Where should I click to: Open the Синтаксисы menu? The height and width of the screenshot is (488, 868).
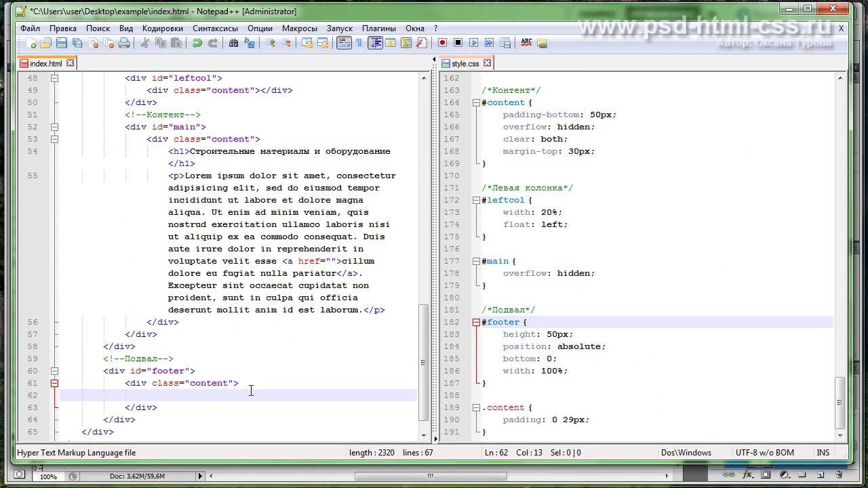[215, 28]
